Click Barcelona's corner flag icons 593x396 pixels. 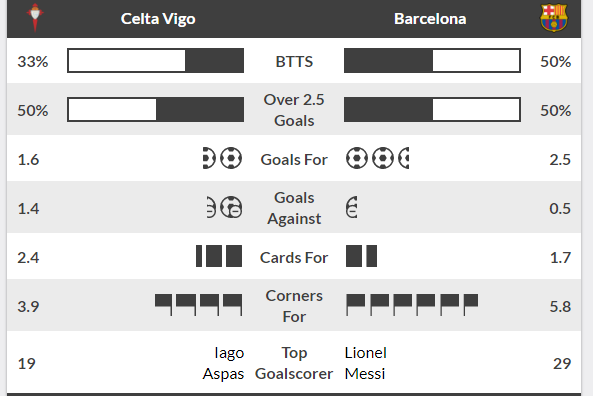pos(412,305)
